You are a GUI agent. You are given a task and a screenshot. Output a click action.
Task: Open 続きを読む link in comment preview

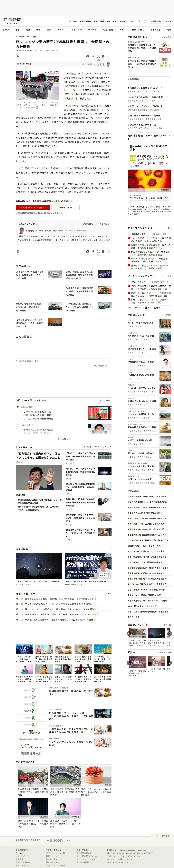[103, 240]
